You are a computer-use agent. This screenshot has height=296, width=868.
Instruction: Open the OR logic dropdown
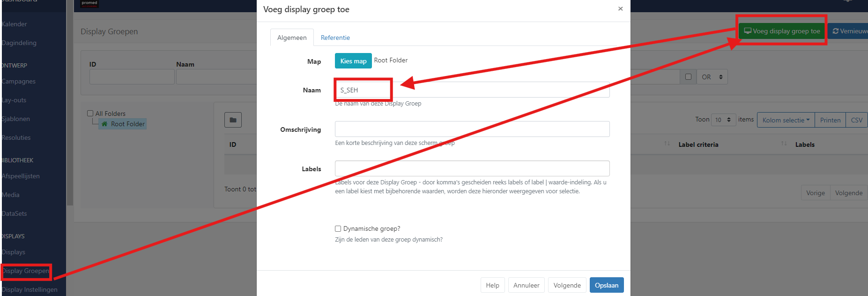point(712,77)
